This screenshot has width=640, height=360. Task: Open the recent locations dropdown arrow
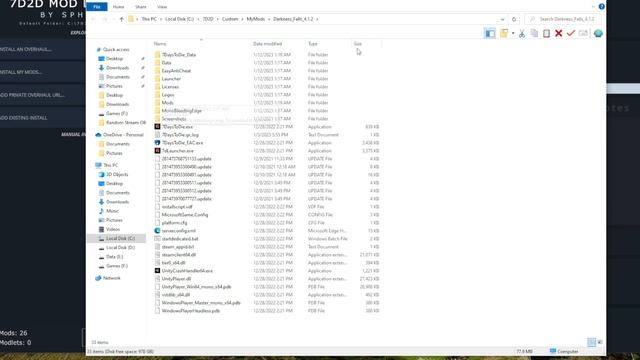[x=113, y=19]
